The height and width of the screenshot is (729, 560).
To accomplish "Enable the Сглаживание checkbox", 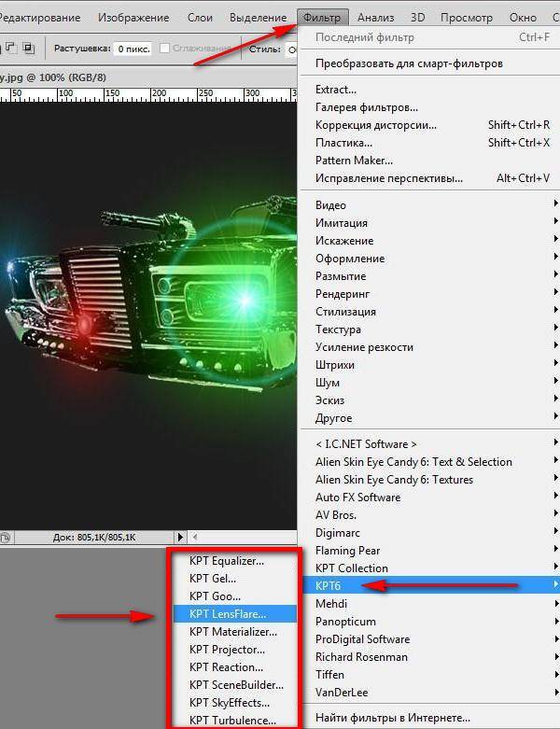I will [165, 48].
